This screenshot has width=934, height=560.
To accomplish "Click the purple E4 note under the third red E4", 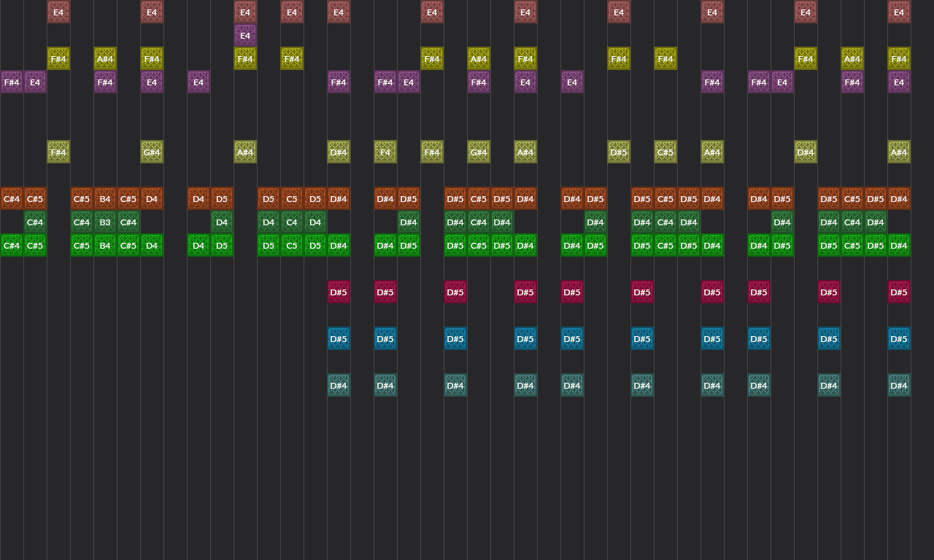I will pos(245,35).
